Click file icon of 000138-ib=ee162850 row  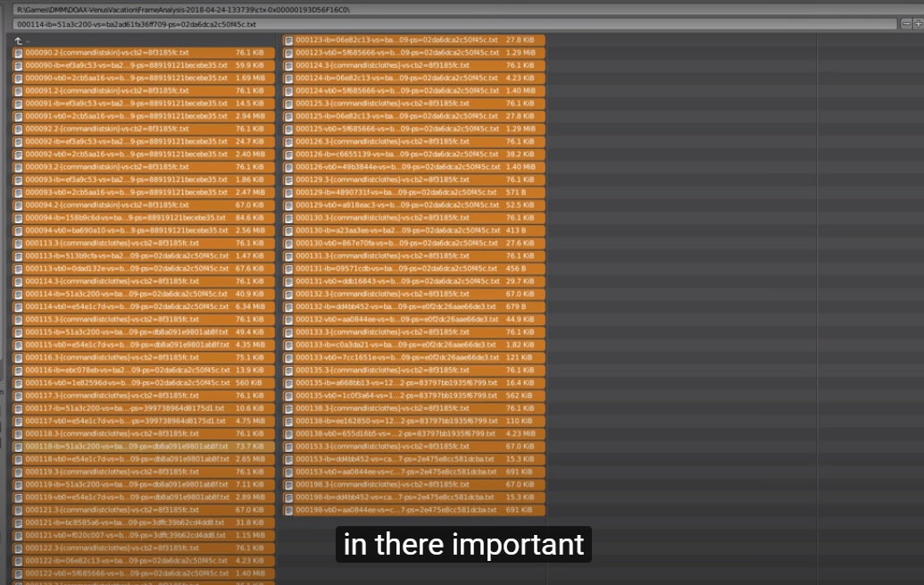coord(288,421)
